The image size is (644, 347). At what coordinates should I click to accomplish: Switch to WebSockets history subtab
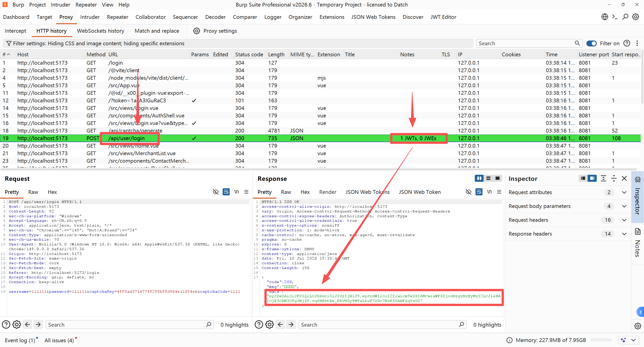click(101, 31)
